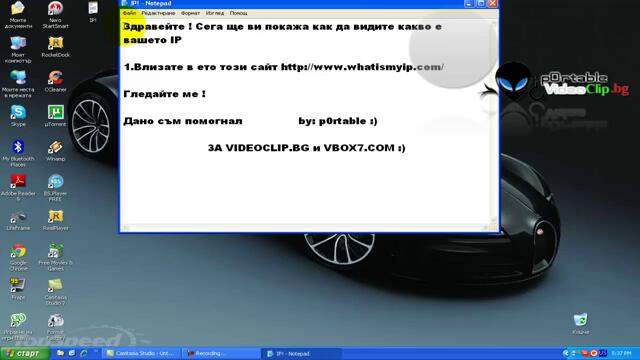Open the My Network Places desktop icon
This screenshot has width=640, height=360.
click(x=18, y=84)
